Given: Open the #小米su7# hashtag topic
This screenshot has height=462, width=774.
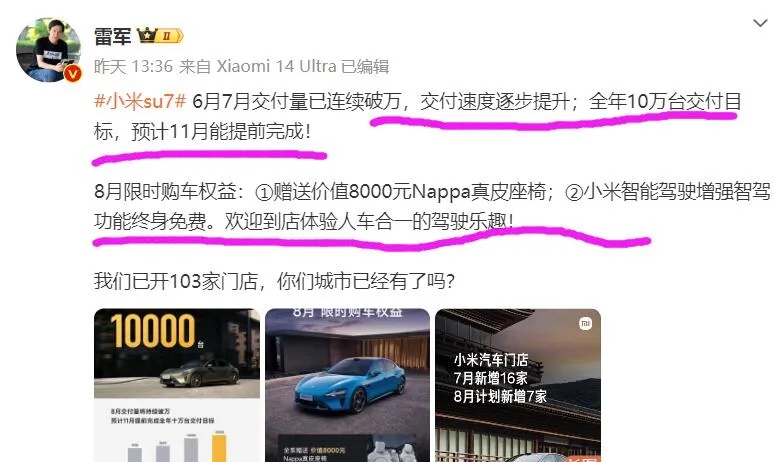Looking at the screenshot, I should (140, 101).
